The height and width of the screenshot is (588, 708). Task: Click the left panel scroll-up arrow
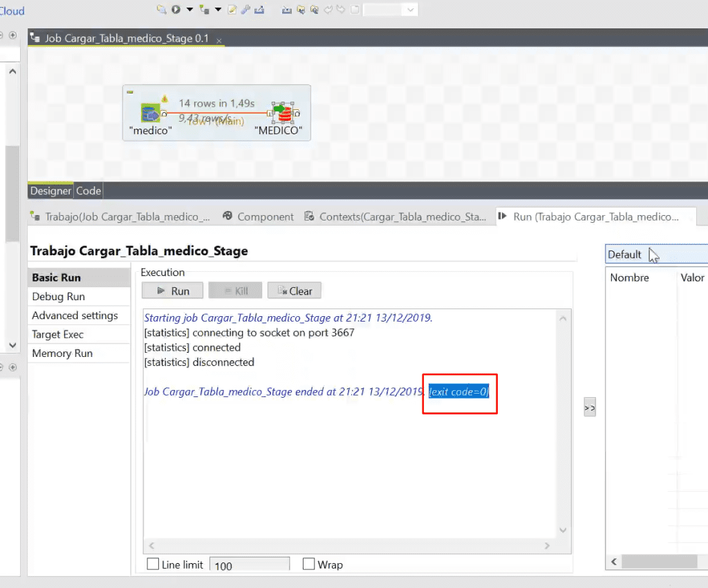pos(12,71)
